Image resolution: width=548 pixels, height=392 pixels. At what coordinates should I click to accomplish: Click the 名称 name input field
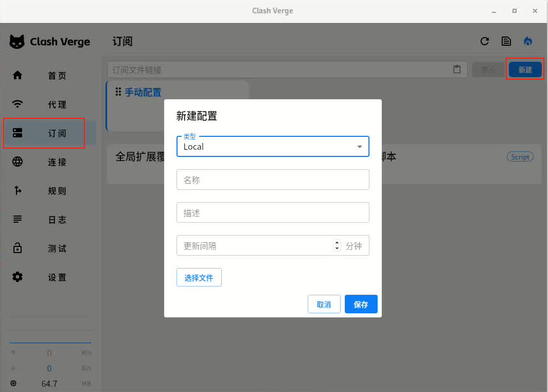coord(273,180)
